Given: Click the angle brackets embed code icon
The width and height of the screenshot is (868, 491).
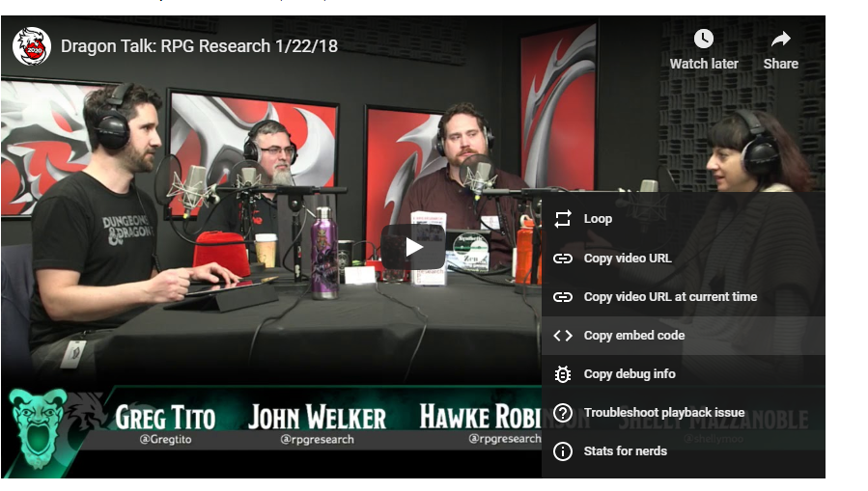Looking at the screenshot, I should [x=563, y=336].
